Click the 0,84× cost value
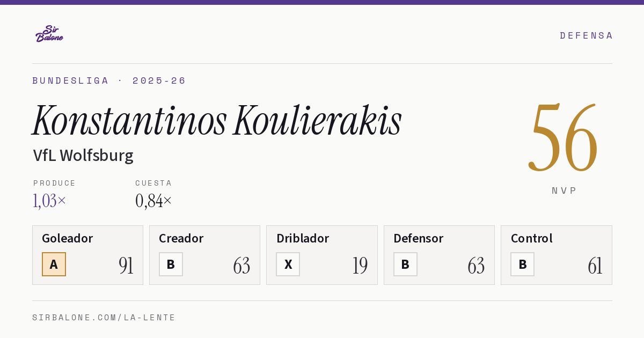The image size is (644, 338). [x=153, y=201]
